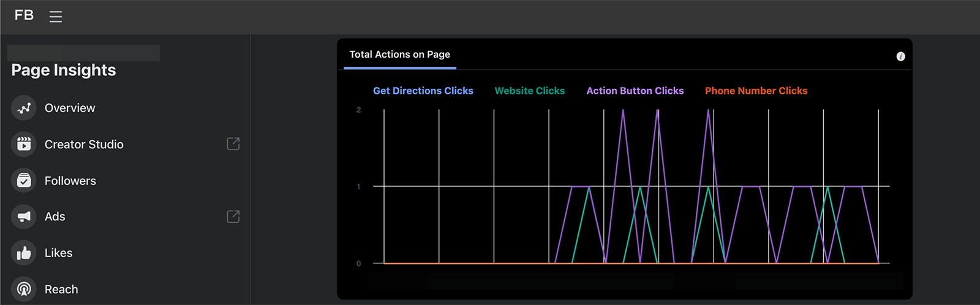The height and width of the screenshot is (305, 980).
Task: Click the Reach broadcast icon
Action: coord(24,289)
